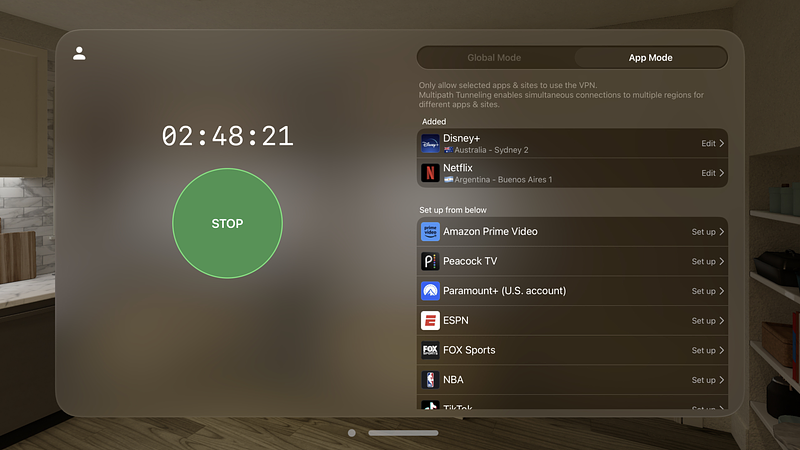This screenshot has width=800, height=450.
Task: Click the NBA app icon
Action: 430,380
